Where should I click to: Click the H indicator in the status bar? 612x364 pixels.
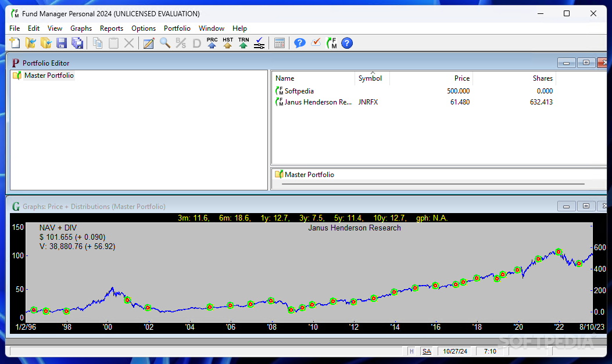(411, 351)
